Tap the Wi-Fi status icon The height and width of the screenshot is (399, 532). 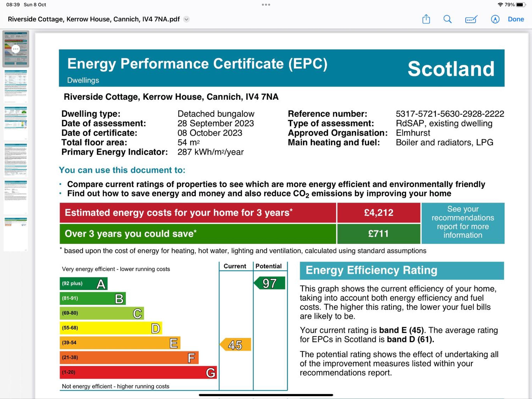point(500,4)
